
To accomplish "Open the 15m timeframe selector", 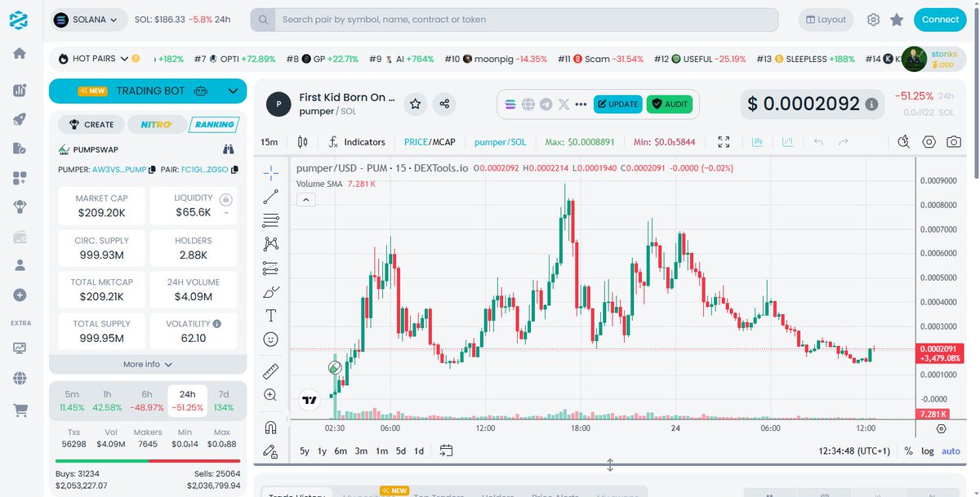I will 269,142.
